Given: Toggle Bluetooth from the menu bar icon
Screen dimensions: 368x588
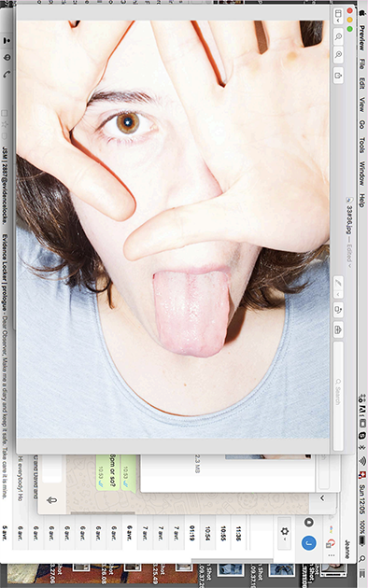Looking at the screenshot, I should point(362,447).
